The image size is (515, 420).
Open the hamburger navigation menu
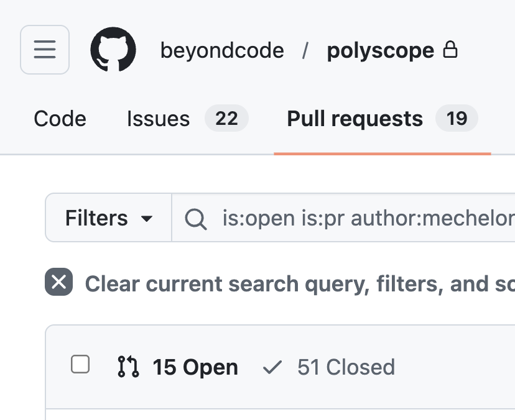point(45,50)
